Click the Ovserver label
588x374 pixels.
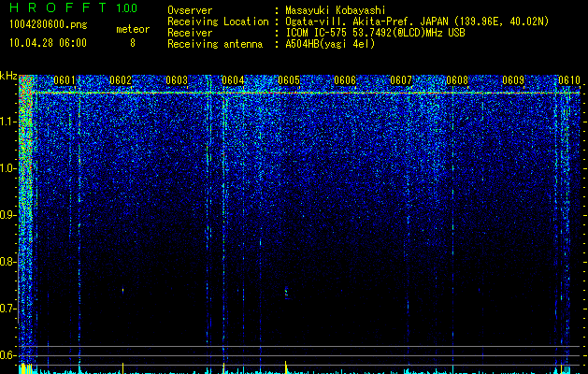(x=190, y=10)
